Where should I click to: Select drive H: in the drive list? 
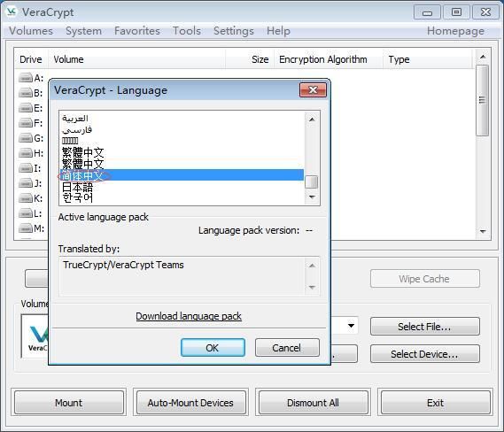tap(31, 153)
